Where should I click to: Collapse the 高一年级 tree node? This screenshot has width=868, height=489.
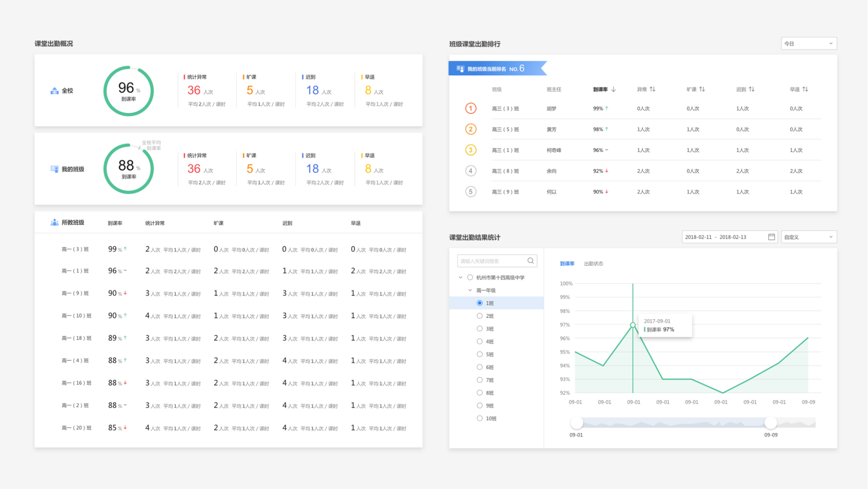coord(470,290)
